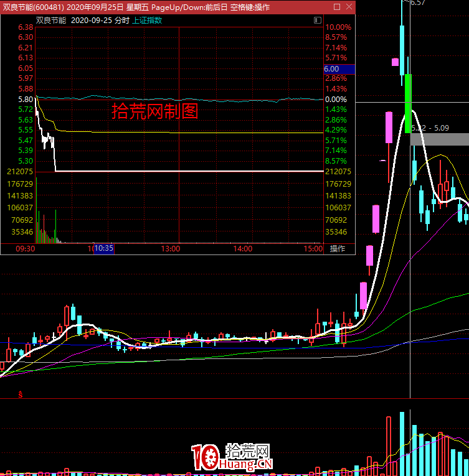
Task: Click the 09:30 time label
Action: tap(26, 249)
